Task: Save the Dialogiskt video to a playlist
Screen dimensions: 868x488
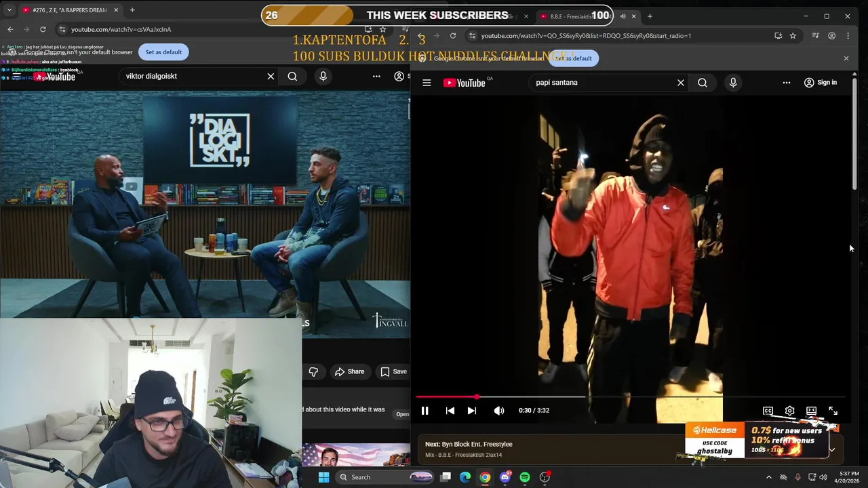Action: [x=393, y=371]
